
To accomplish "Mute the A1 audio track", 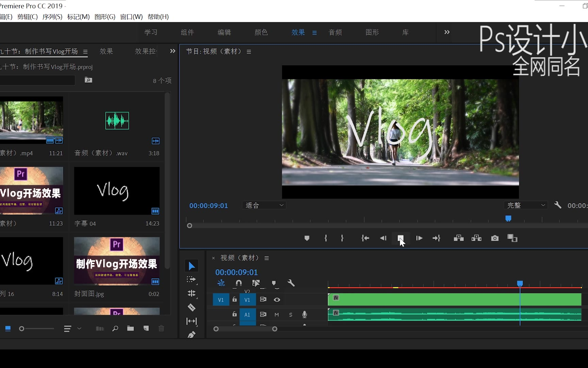I will tap(277, 315).
